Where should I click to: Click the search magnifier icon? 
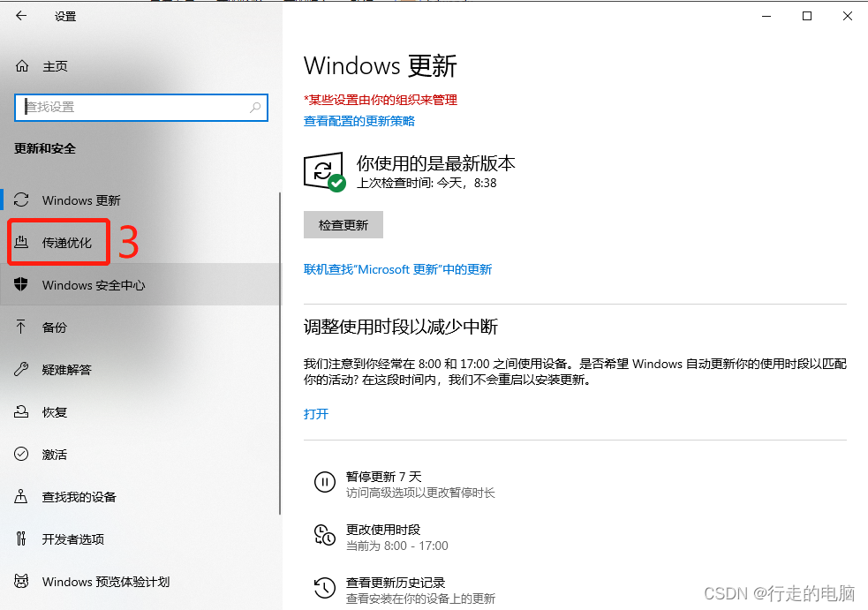255,107
